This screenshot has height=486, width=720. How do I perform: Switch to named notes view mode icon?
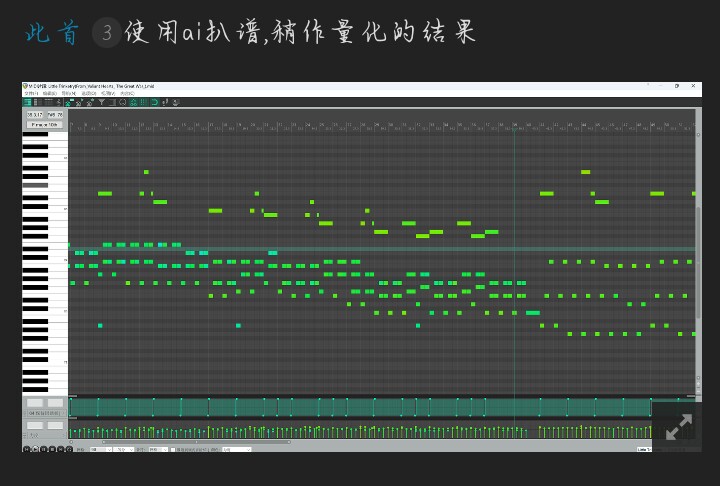[38, 102]
